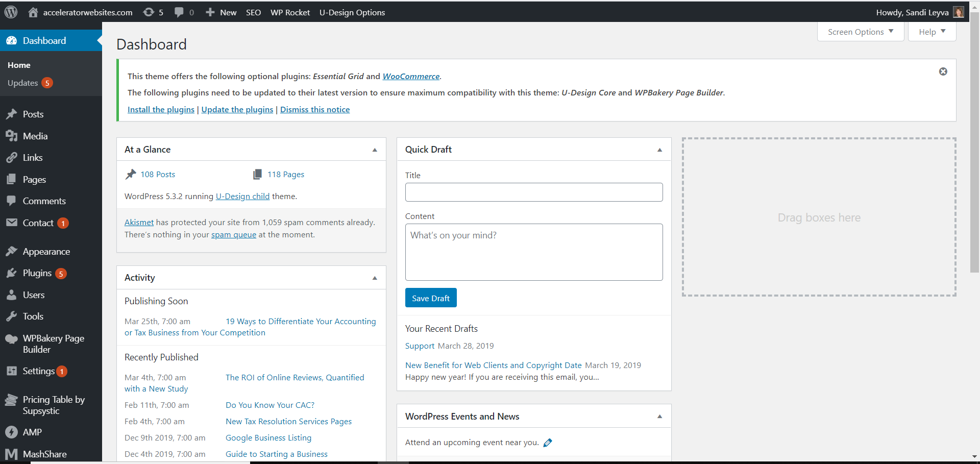This screenshot has height=464, width=980.
Task: Focus the What's on your mind content box
Action: point(534,252)
